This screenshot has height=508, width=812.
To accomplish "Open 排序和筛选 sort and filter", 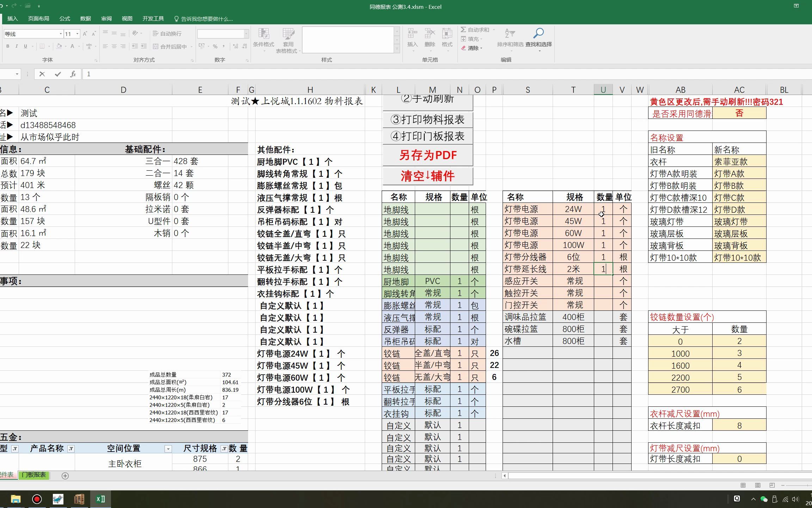I will coord(510,40).
